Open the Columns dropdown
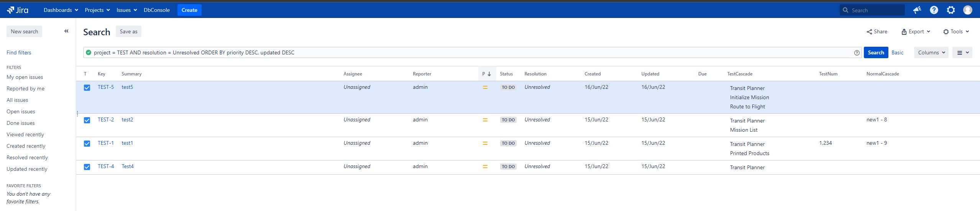This screenshot has width=980, height=211. (931, 52)
